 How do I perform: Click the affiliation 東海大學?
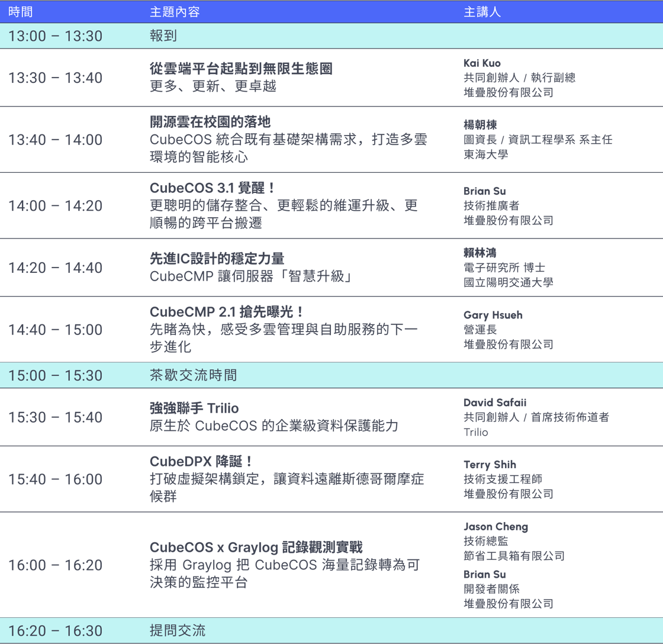(486, 154)
